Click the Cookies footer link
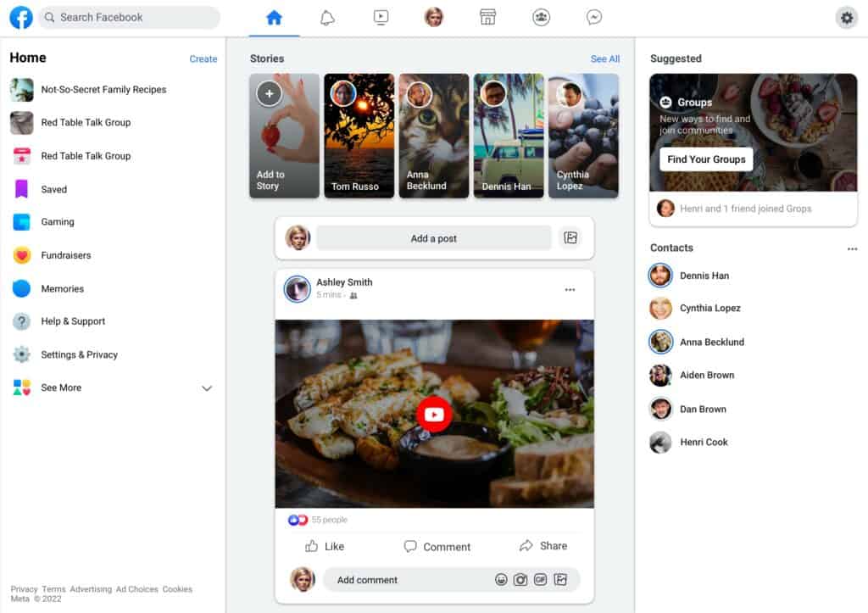This screenshot has width=868, height=613. (x=177, y=589)
